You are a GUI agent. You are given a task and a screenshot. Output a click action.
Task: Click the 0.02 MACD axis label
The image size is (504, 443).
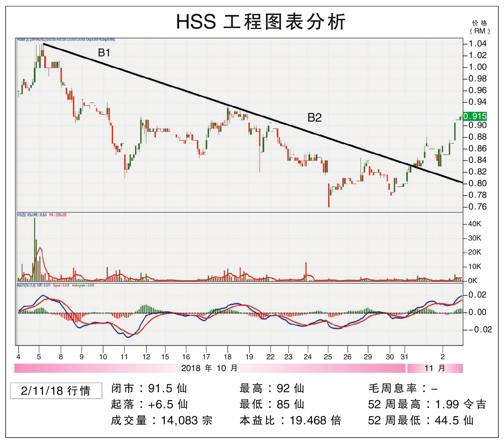pyautogui.click(x=477, y=295)
